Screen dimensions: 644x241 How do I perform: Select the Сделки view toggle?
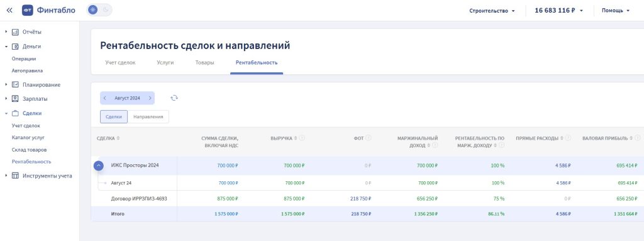pos(114,117)
